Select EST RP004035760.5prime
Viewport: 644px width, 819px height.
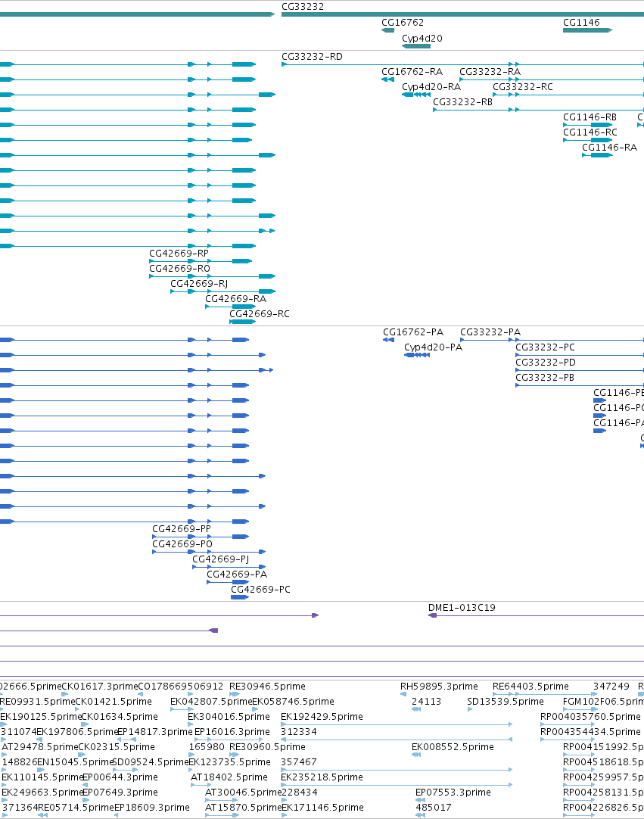coord(590,717)
